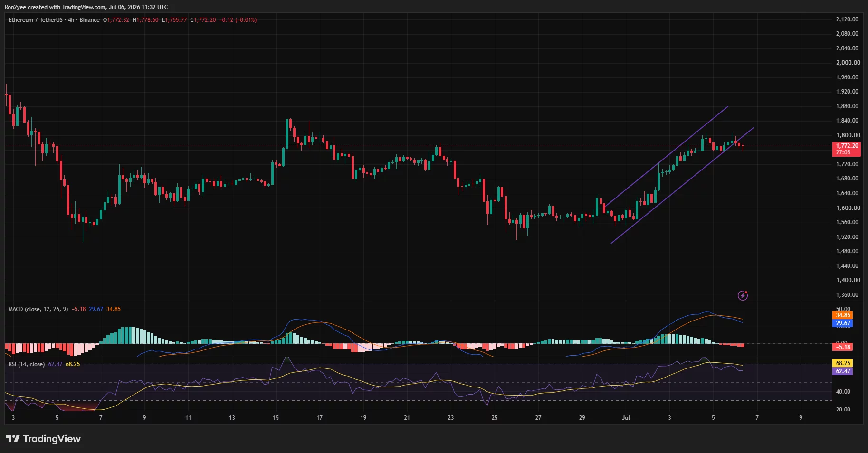The image size is (868, 453).
Task: Click the 40.00 label on RSI axis
Action: (x=843, y=392)
